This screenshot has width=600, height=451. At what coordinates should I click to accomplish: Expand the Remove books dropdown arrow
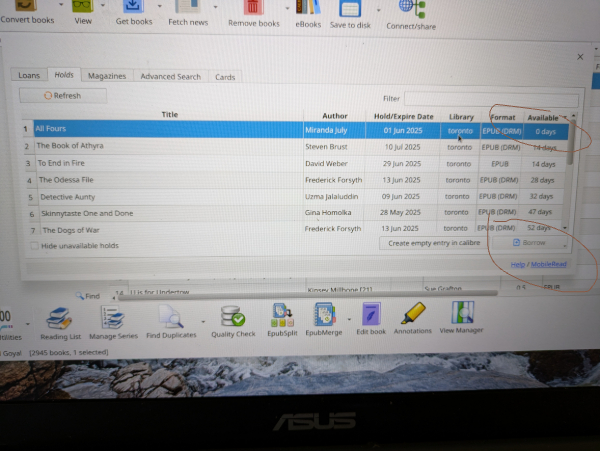pyautogui.click(x=287, y=8)
